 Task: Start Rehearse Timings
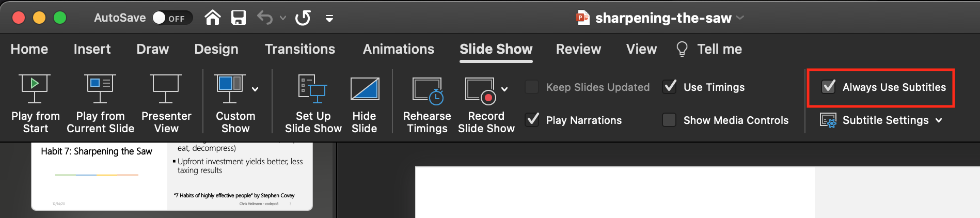(x=427, y=89)
